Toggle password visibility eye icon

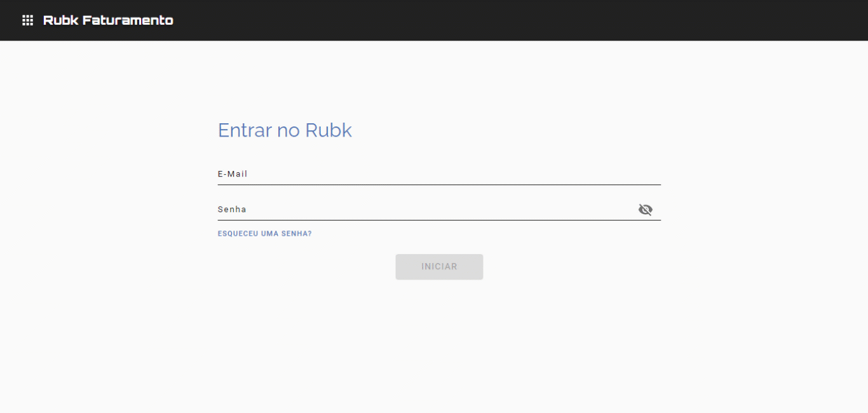(646, 210)
